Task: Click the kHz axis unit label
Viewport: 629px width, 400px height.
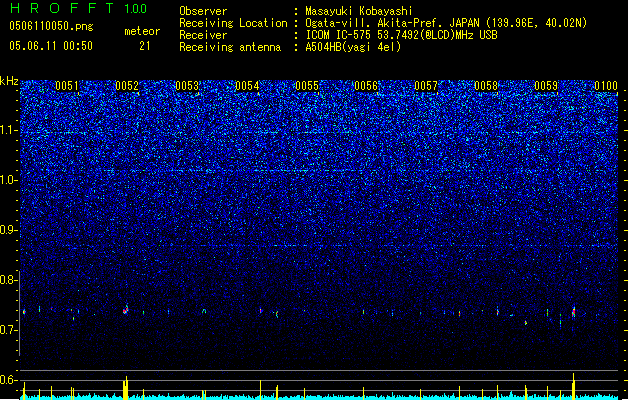Action: [9, 81]
